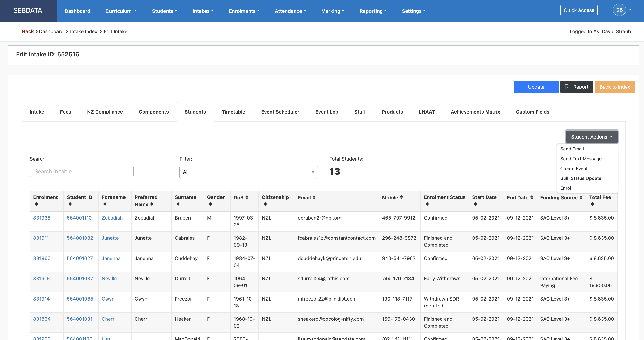Image resolution: width=644 pixels, height=340 pixels.
Task: Expand the Reporting menu
Action: [x=373, y=11]
